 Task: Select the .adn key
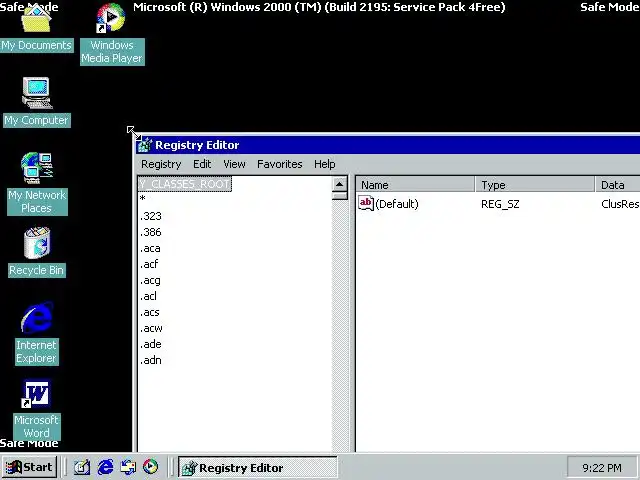pos(151,360)
